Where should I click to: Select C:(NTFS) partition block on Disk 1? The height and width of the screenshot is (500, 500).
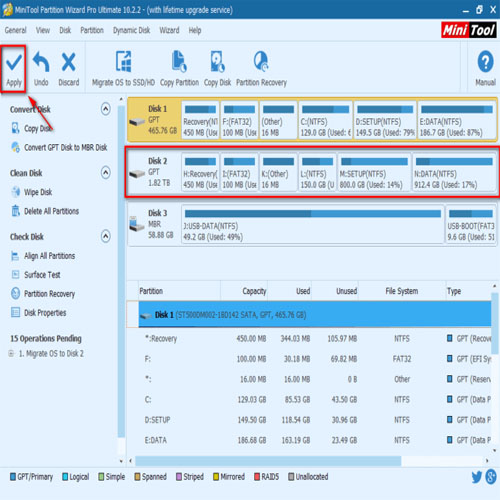325,120
